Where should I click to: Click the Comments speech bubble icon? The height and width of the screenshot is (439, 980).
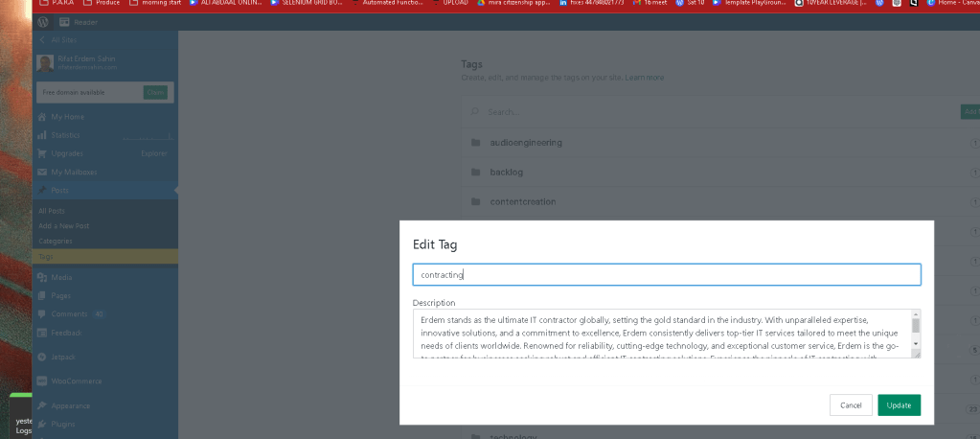[42, 314]
